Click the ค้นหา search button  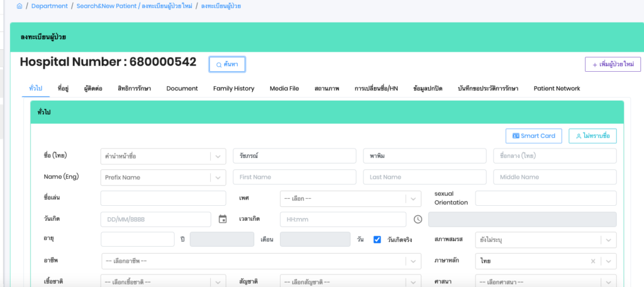[x=227, y=64]
